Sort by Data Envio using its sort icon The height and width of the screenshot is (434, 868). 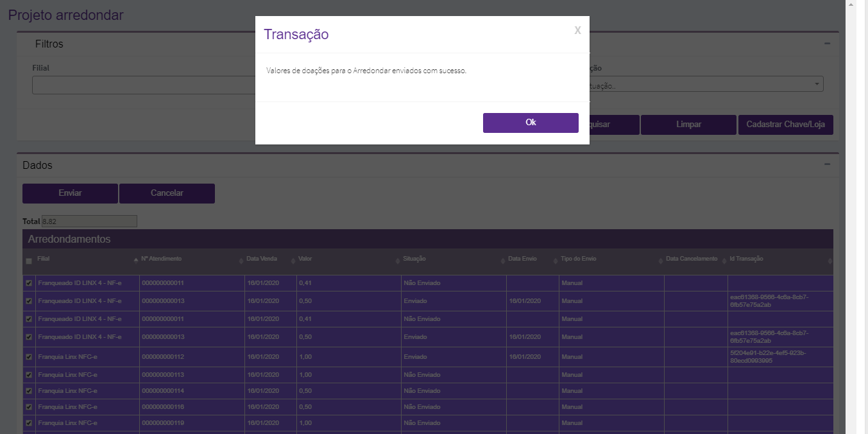pyautogui.click(x=555, y=261)
